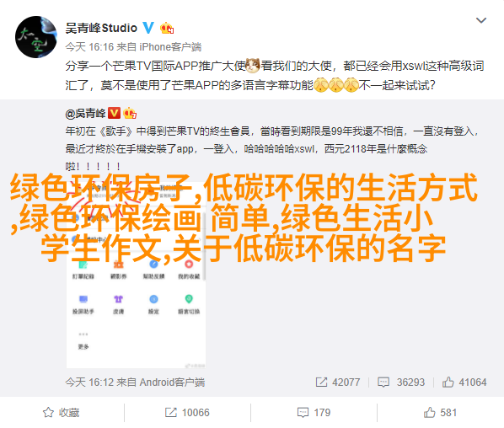This screenshot has width=504, height=428.
Task: Open the 今天 16:16 post timestamp
Action: click(89, 47)
